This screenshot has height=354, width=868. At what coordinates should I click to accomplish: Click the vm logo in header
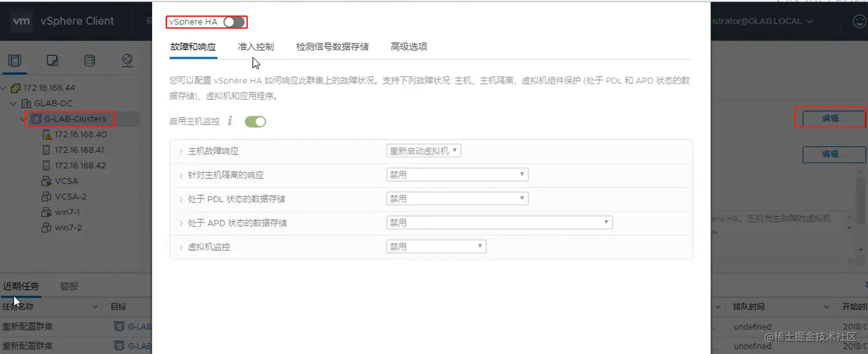point(21,21)
